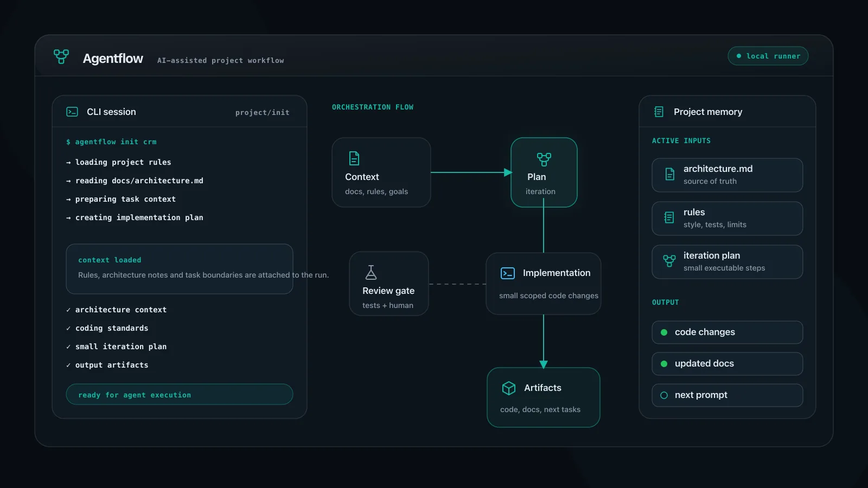The image size is (868, 488).
Task: Click the Artifacts node cube icon
Action: tap(509, 388)
